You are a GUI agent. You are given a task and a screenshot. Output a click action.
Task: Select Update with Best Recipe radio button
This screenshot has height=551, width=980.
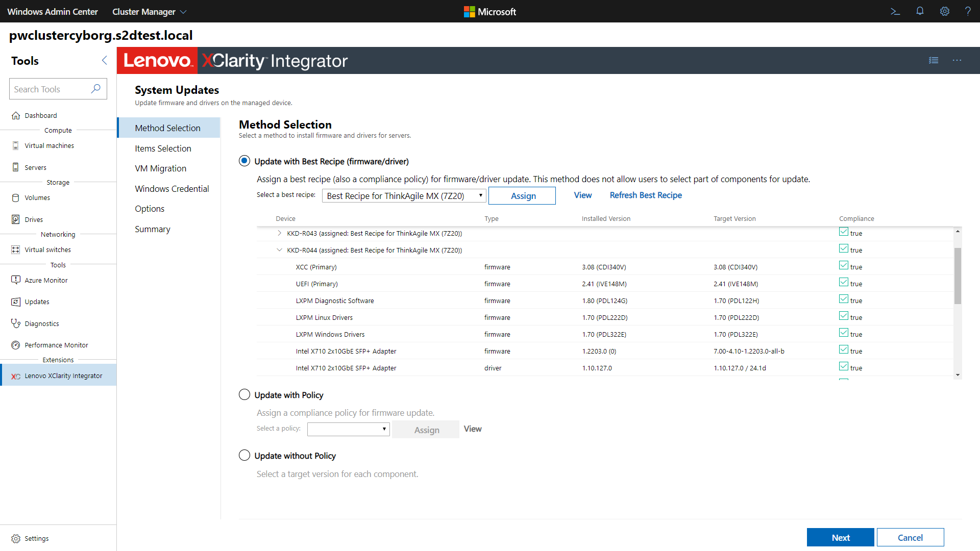(x=245, y=161)
